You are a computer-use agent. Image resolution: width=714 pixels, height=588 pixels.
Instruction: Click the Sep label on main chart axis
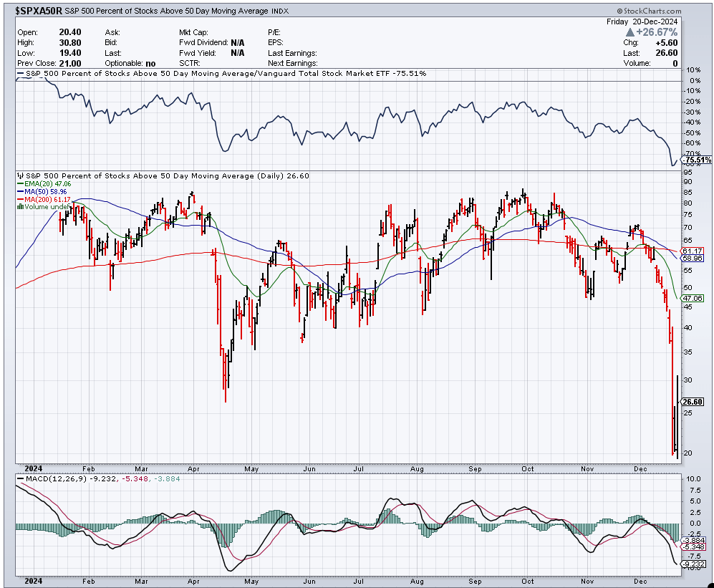pos(473,470)
